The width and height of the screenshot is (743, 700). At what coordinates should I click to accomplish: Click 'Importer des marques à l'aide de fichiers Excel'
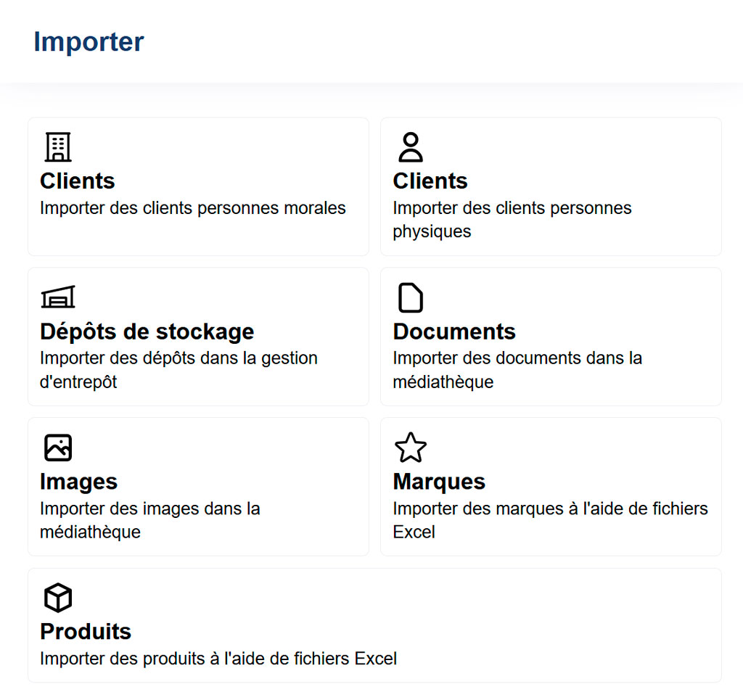point(550,520)
